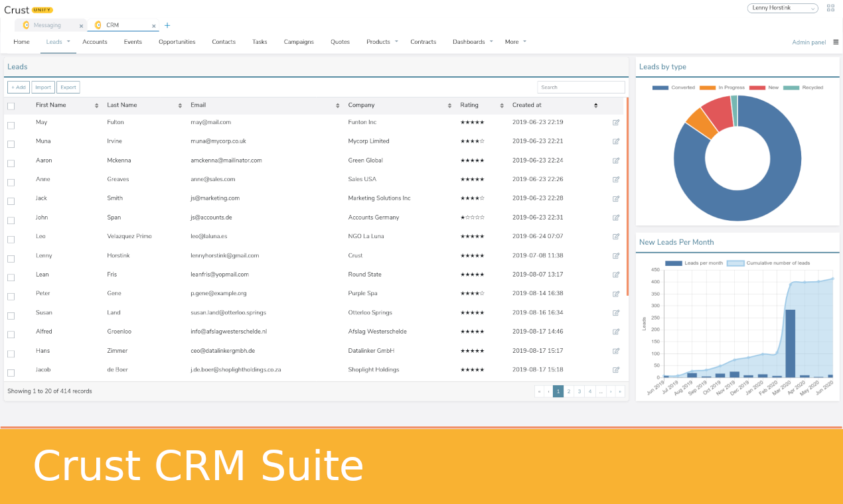
Task: Toggle the select-all checkbox in table header
Action: (x=11, y=106)
